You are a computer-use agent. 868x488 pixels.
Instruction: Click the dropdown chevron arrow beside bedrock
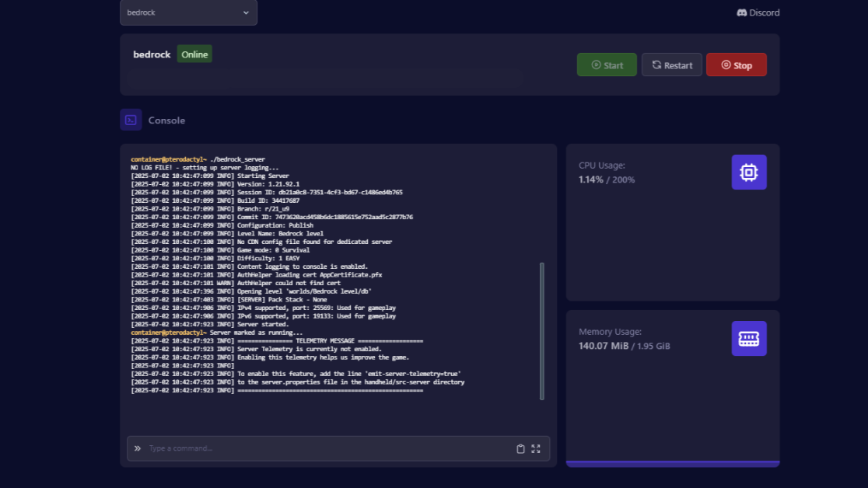247,12
